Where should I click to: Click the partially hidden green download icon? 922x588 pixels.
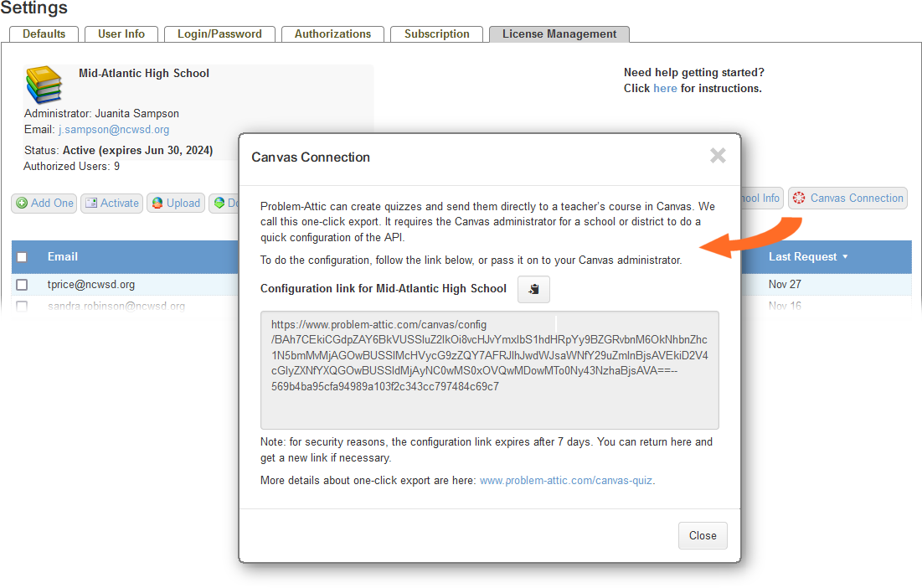click(x=219, y=203)
